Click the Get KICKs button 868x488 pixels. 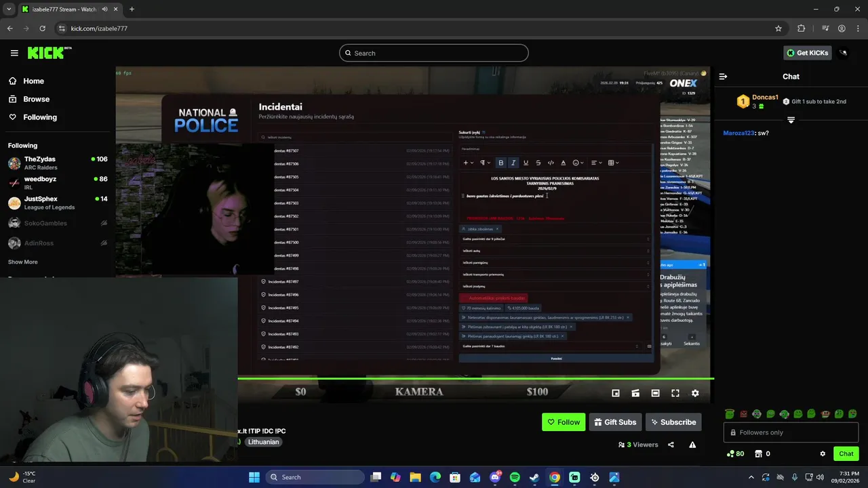click(807, 53)
